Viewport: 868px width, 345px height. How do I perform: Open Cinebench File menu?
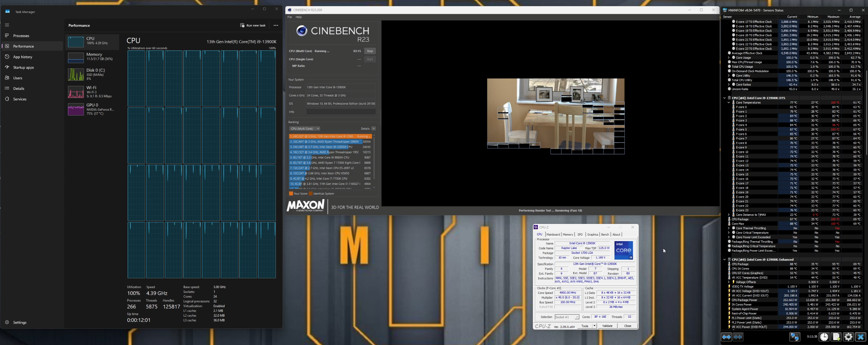tap(290, 17)
